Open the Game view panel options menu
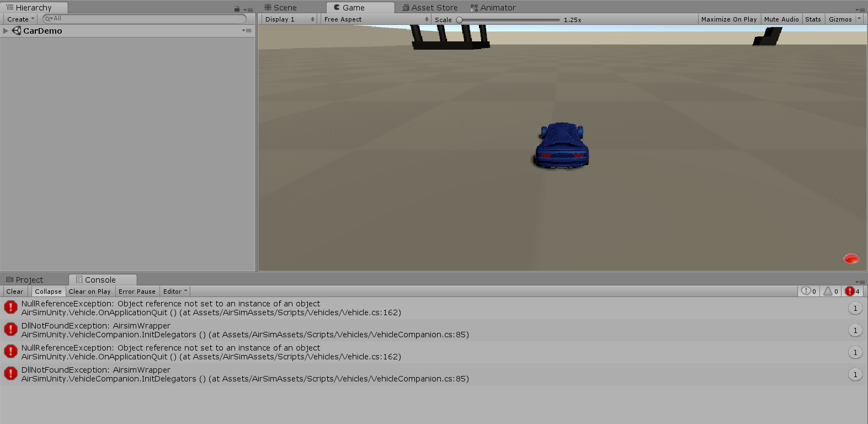The height and width of the screenshot is (424, 868). (860, 9)
